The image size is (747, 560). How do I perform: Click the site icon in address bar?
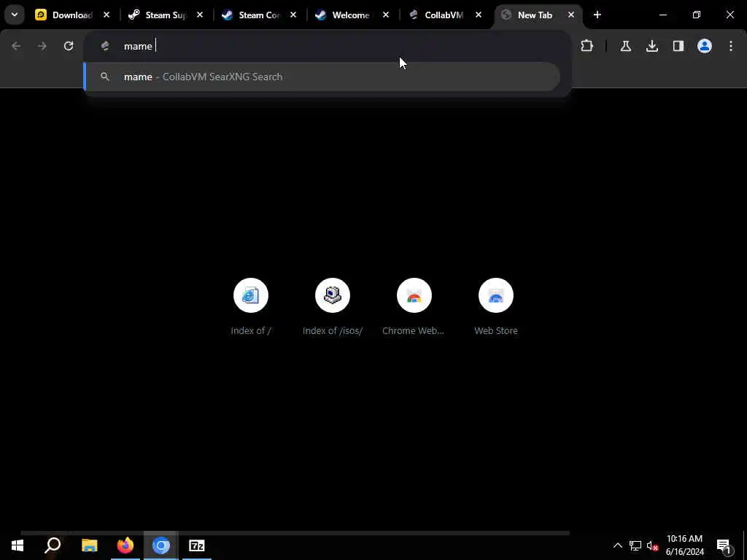pos(105,46)
